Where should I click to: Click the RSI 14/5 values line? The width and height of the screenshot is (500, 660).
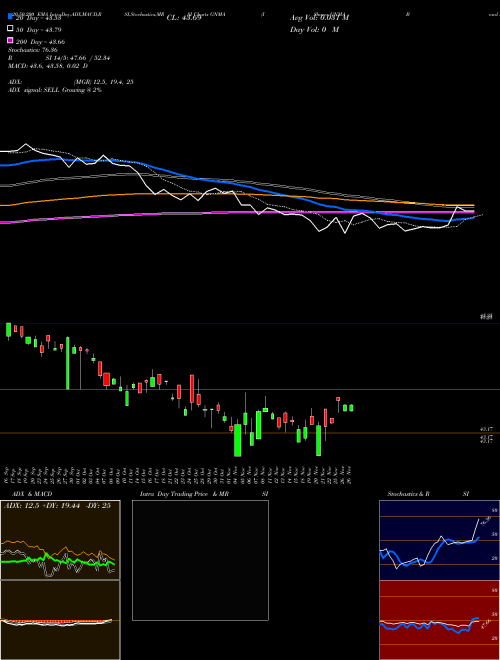coord(59,58)
